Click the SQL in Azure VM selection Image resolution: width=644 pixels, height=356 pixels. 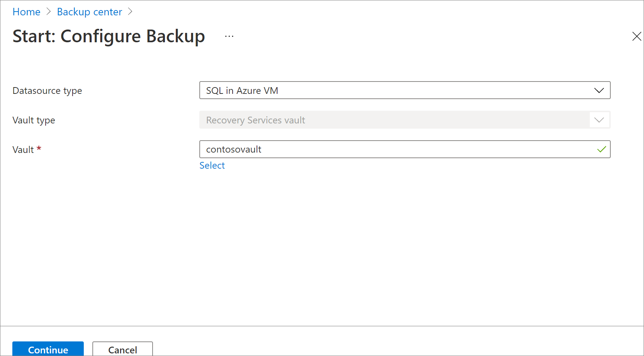(242, 90)
